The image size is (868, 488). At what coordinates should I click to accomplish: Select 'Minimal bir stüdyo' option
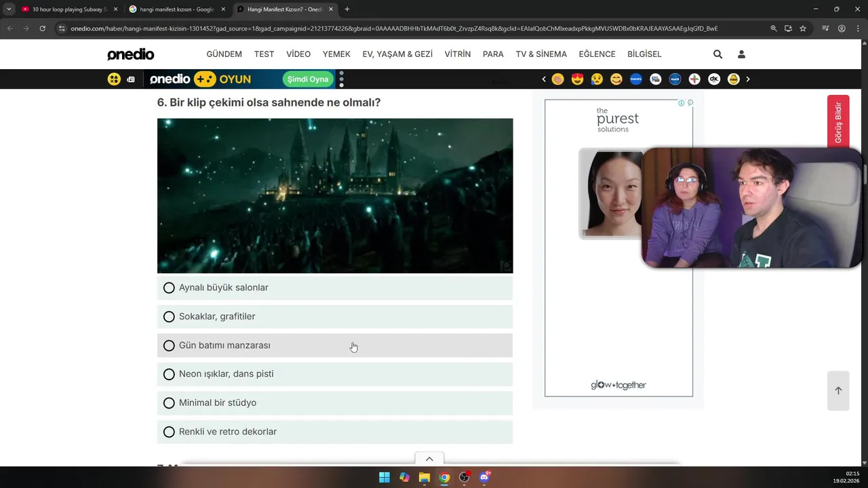pos(335,403)
